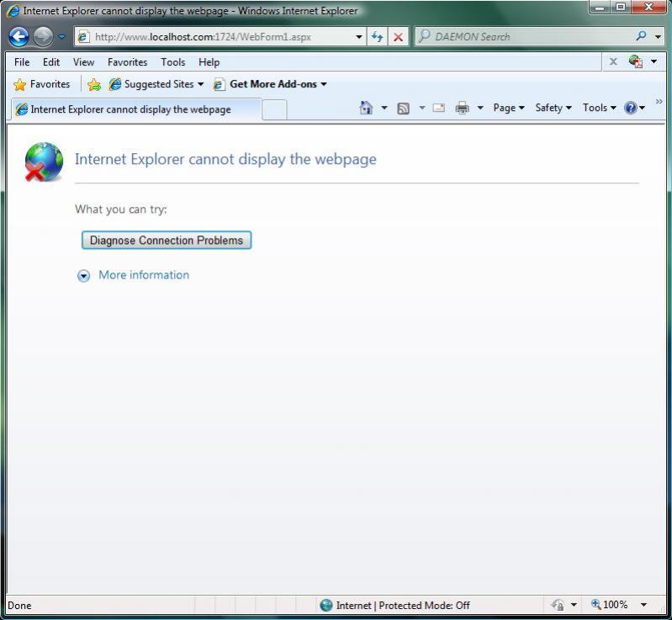
Task: Click the page icon in address bar
Action: point(83,37)
